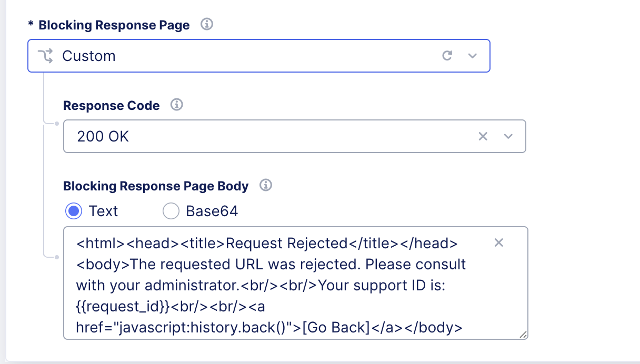Click the X to clear the body text
The height and width of the screenshot is (364, 640).
pyautogui.click(x=498, y=242)
